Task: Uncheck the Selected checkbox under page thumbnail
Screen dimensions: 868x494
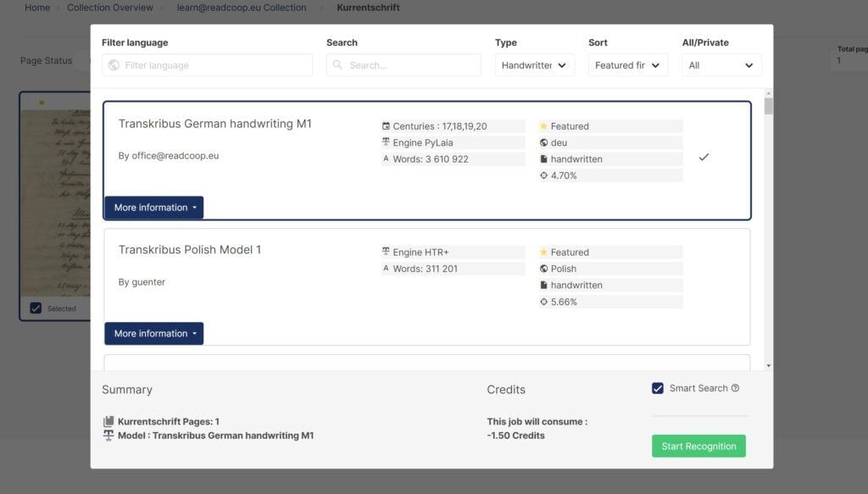Action: 36,308
